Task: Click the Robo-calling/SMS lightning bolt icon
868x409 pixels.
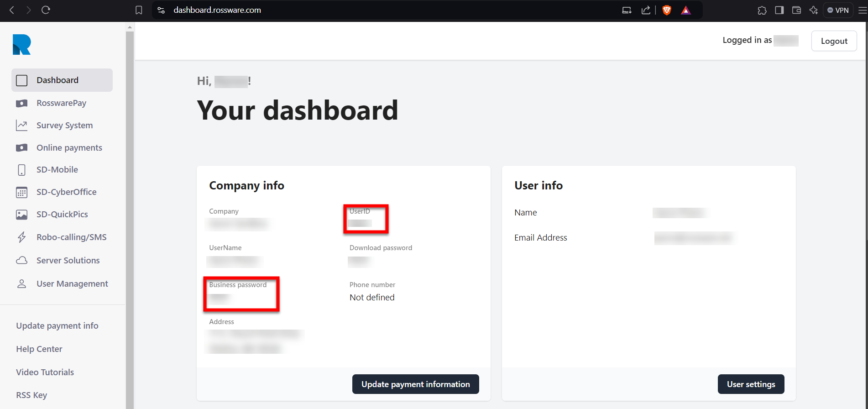Action: pos(21,237)
